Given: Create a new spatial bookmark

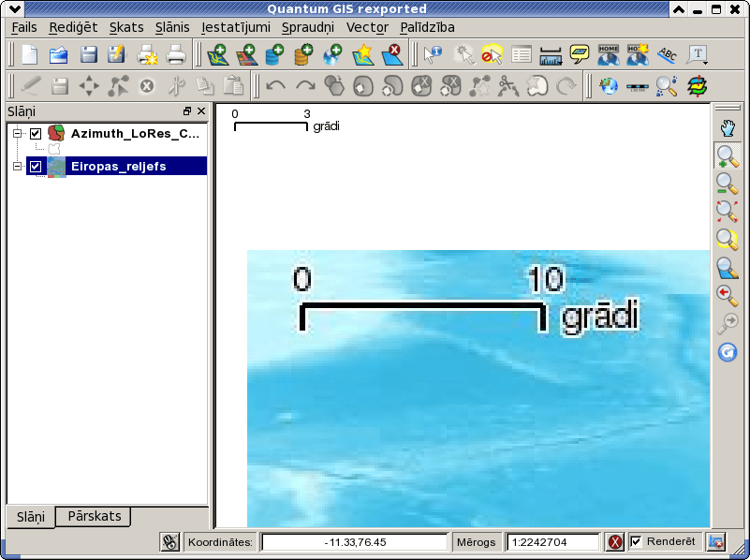Looking at the screenshot, I should (x=638, y=54).
